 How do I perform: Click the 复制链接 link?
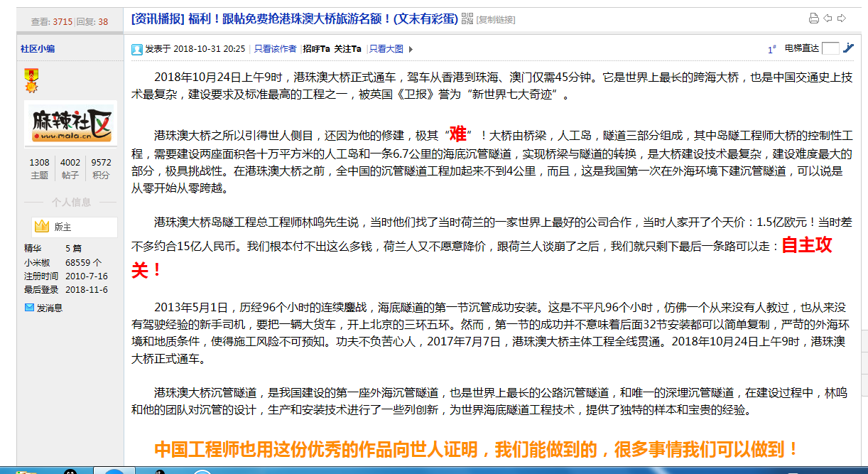pyautogui.click(x=496, y=19)
